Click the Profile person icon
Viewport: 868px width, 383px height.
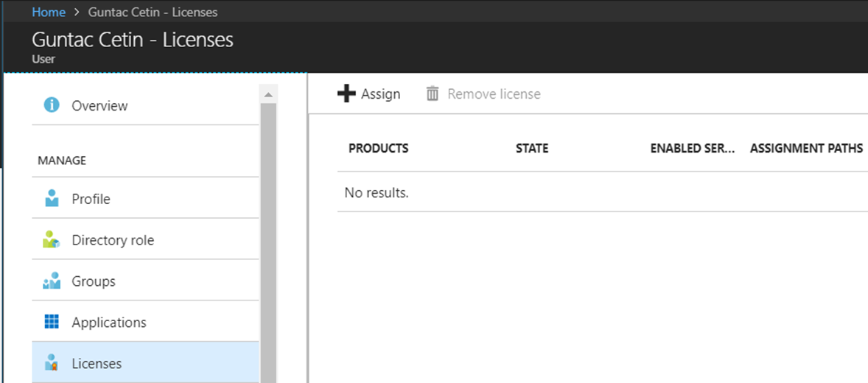[52, 199]
